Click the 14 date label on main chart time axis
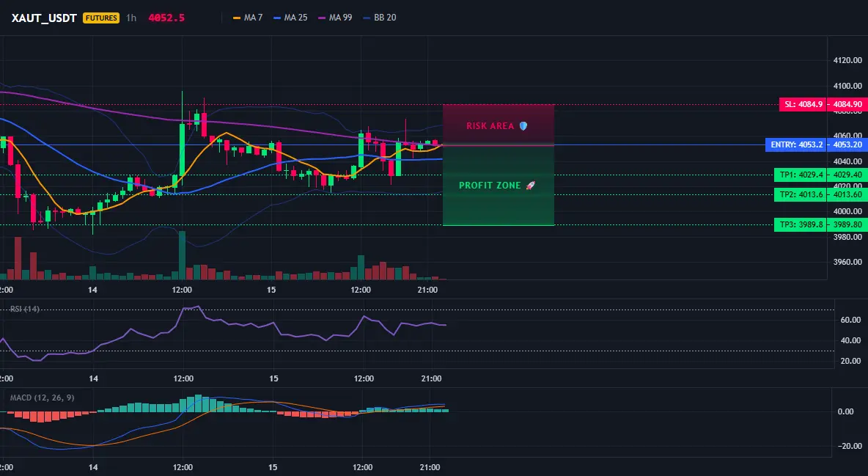Viewport: 868px width, 476px height. coord(92,290)
